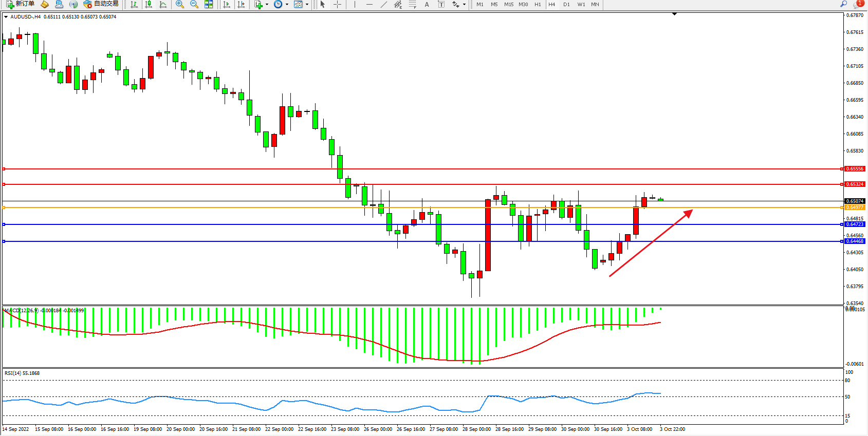The height and width of the screenshot is (436, 868).
Task: Open search with the magnifier icon
Action: (x=843, y=4)
